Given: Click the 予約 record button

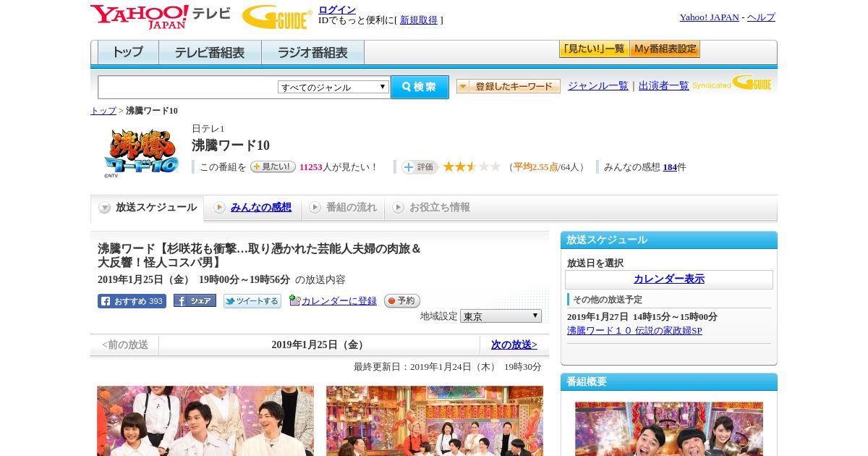Looking at the screenshot, I should (402, 300).
